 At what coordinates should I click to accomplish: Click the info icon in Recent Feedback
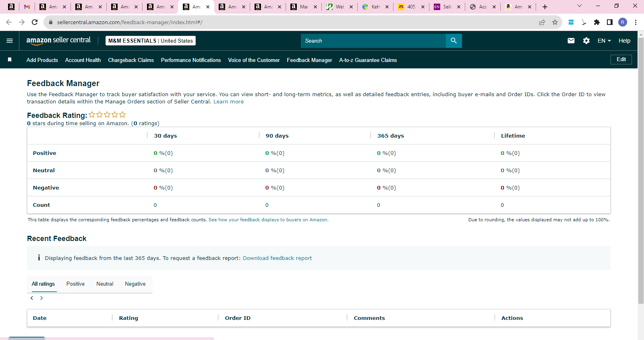39,258
